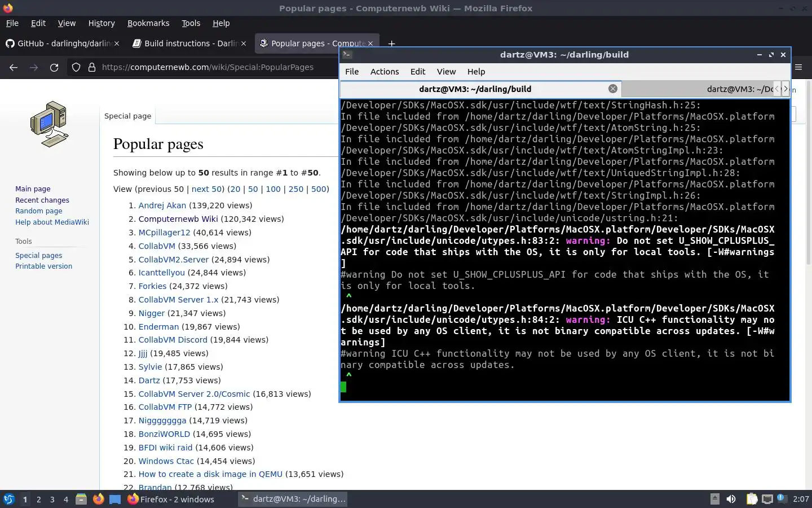The image size is (812, 508).
Task: Open Firefox History menu
Action: coord(101,23)
